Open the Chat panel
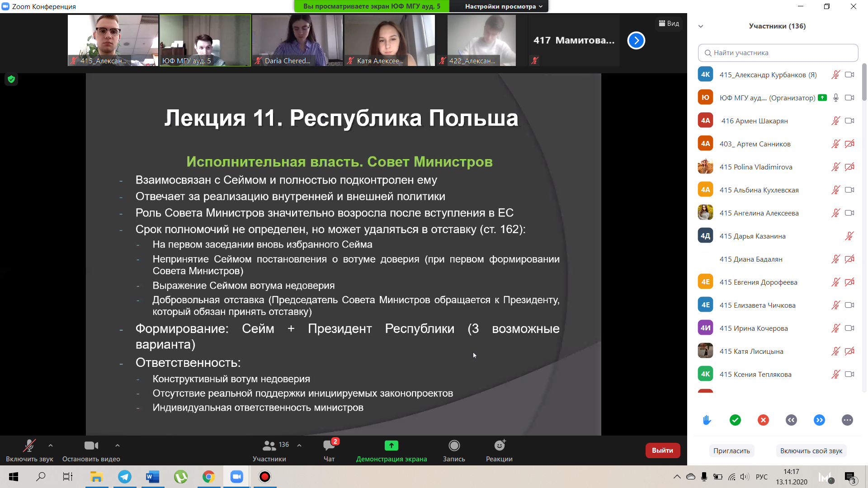This screenshot has width=868, height=488. click(329, 450)
